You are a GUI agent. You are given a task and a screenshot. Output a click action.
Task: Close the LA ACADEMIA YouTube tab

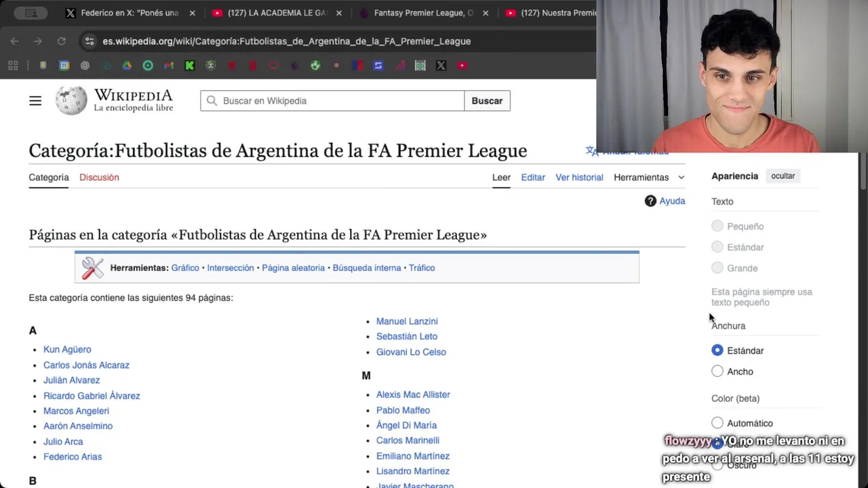339,13
